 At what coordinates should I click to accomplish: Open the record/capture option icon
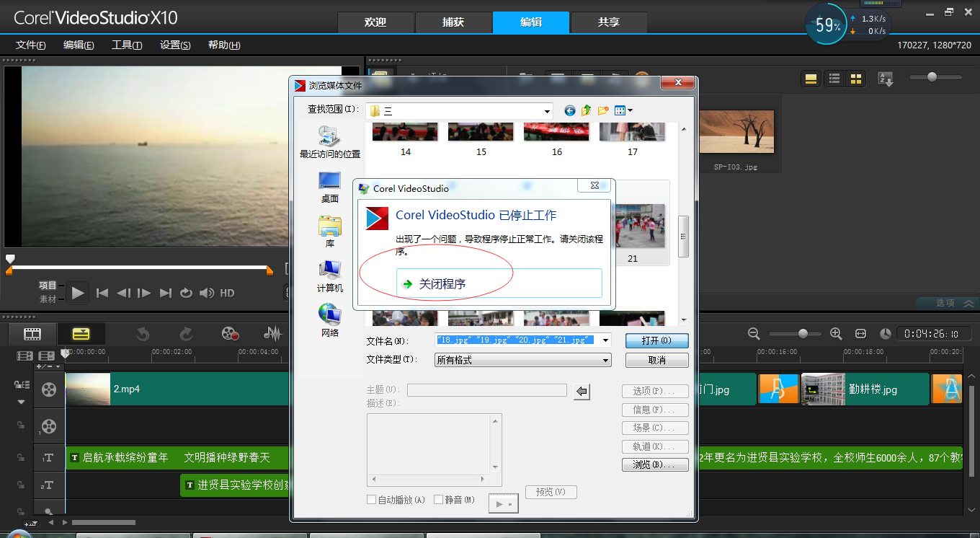click(230, 334)
